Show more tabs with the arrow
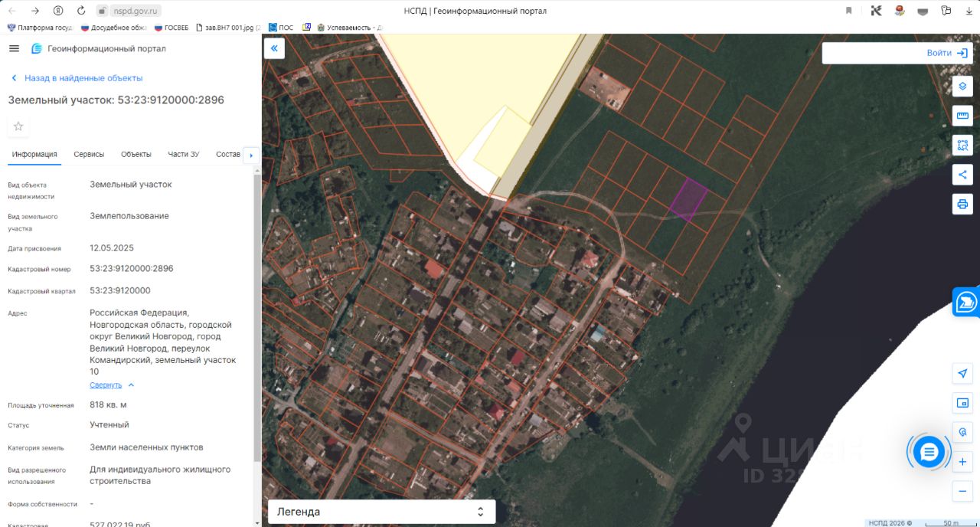This screenshot has width=980, height=527. tap(251, 155)
